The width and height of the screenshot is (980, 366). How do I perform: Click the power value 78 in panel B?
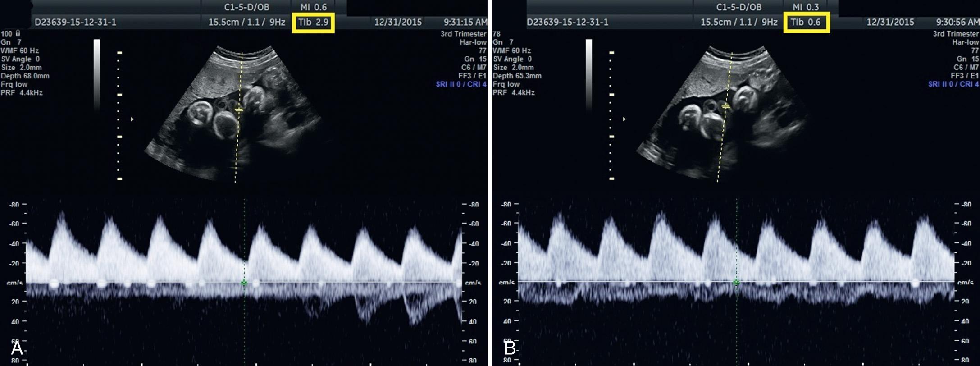click(497, 34)
